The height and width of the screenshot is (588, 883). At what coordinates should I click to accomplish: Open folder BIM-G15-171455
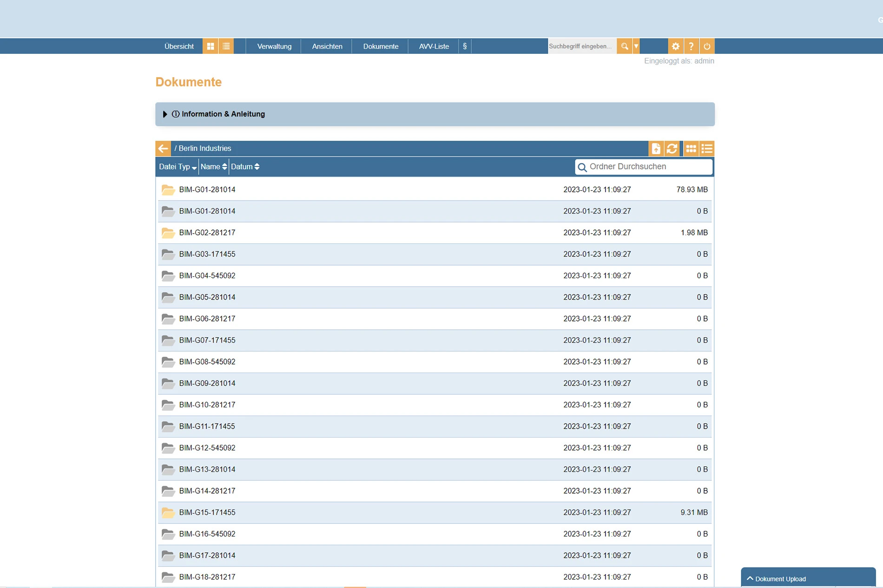[x=207, y=512]
